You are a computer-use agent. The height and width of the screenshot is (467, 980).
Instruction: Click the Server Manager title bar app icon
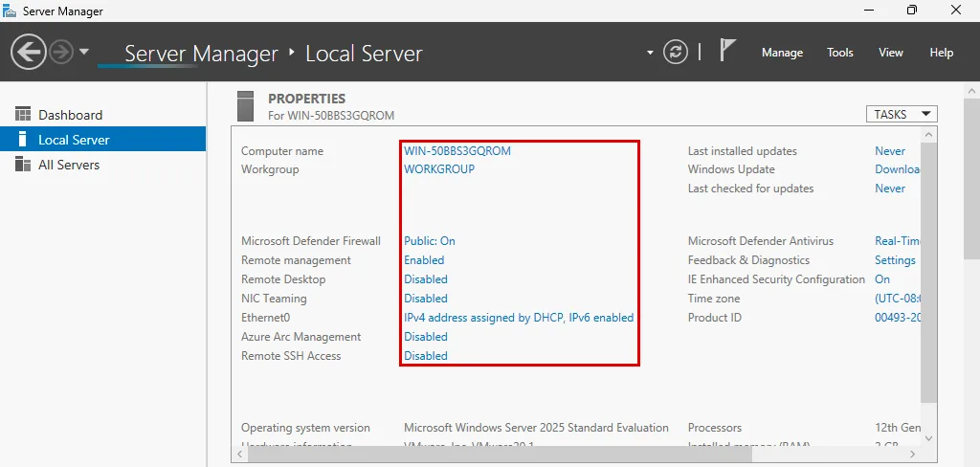point(10,11)
